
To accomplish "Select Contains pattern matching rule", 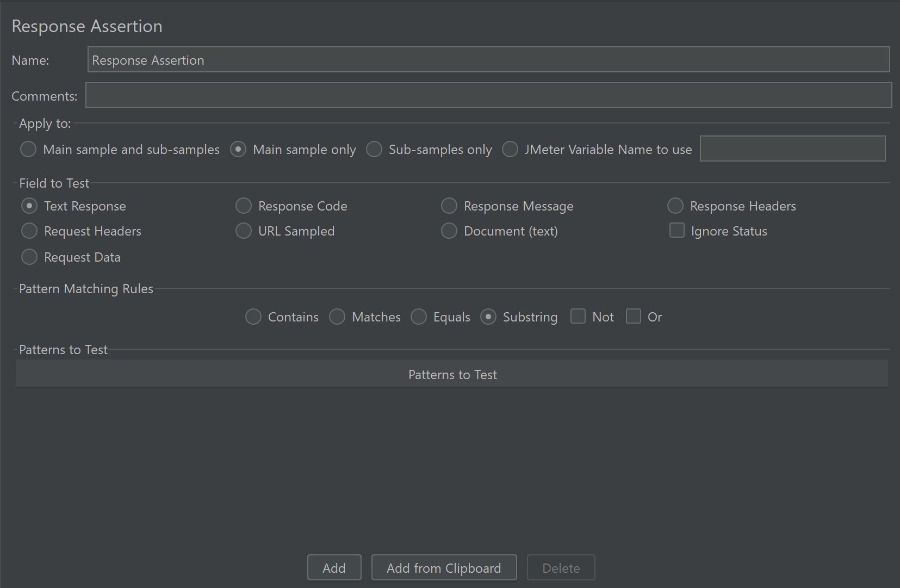I will click(x=253, y=317).
